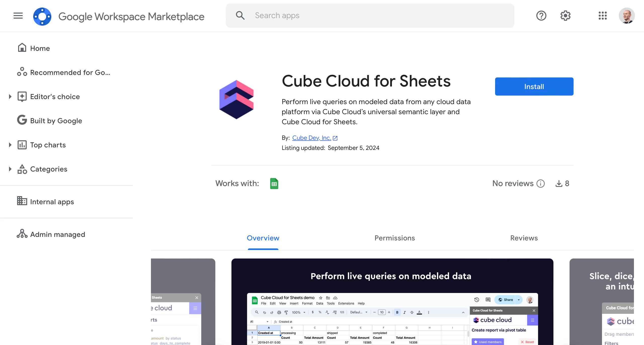Open the Cube Dev, Inc. developer link
Image resolution: width=644 pixels, height=345 pixels.
[x=311, y=138]
